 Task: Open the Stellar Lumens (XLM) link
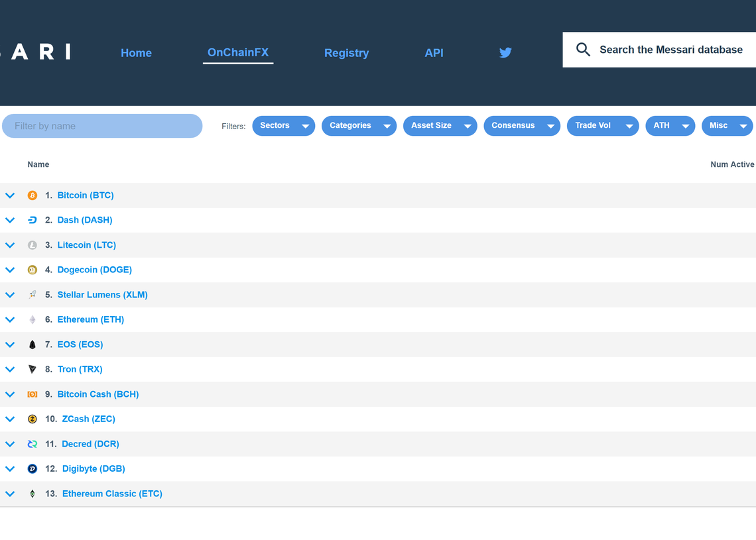[x=103, y=295]
